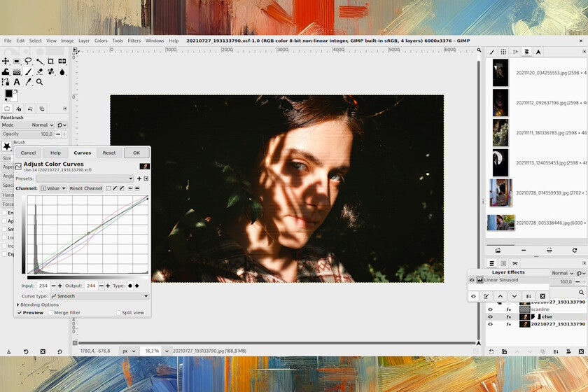588x392 pixels.
Task: Enable the Split view checkbox
Action: coord(118,313)
